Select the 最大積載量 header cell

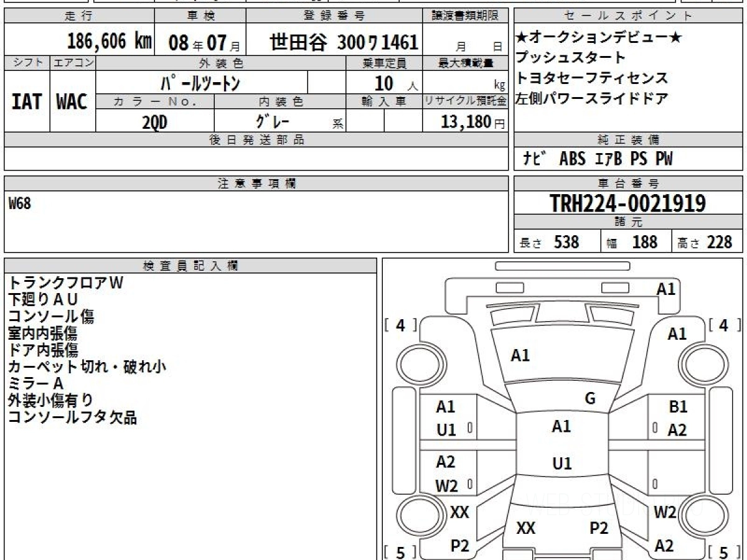[x=466, y=63]
